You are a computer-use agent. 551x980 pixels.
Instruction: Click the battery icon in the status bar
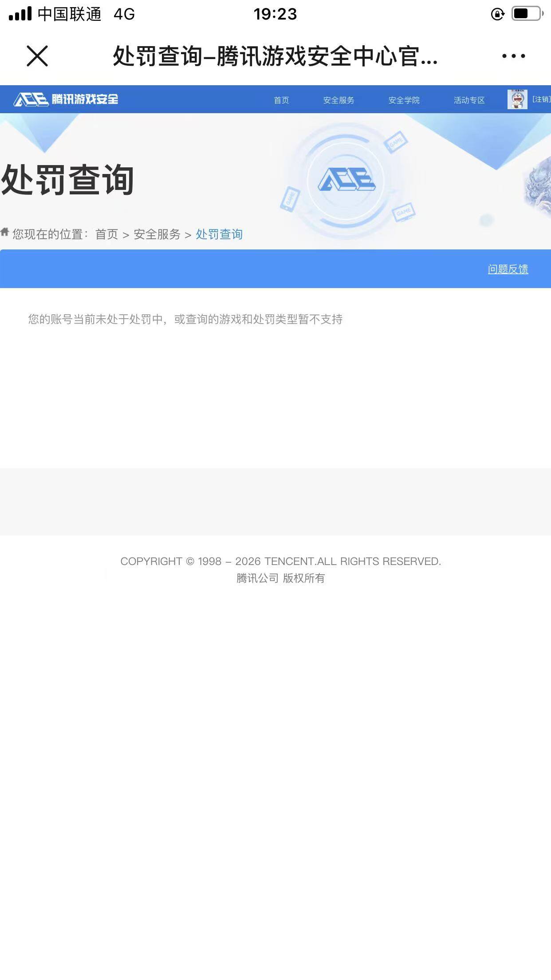pos(527,14)
